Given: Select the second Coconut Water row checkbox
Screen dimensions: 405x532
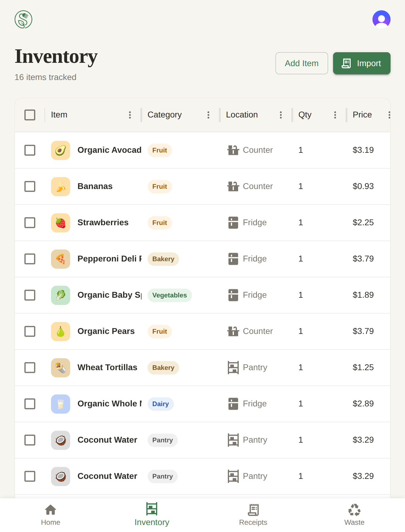Looking at the screenshot, I should (30, 476).
